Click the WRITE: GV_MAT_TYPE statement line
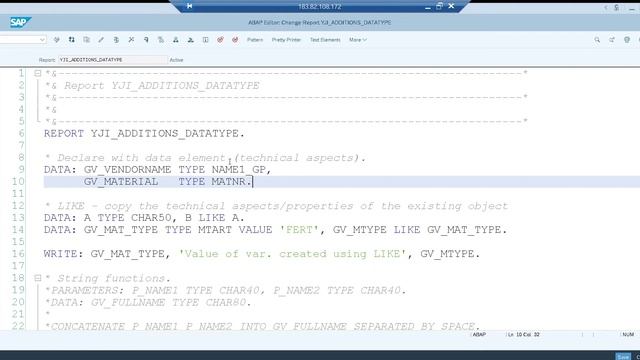 click(x=262, y=254)
